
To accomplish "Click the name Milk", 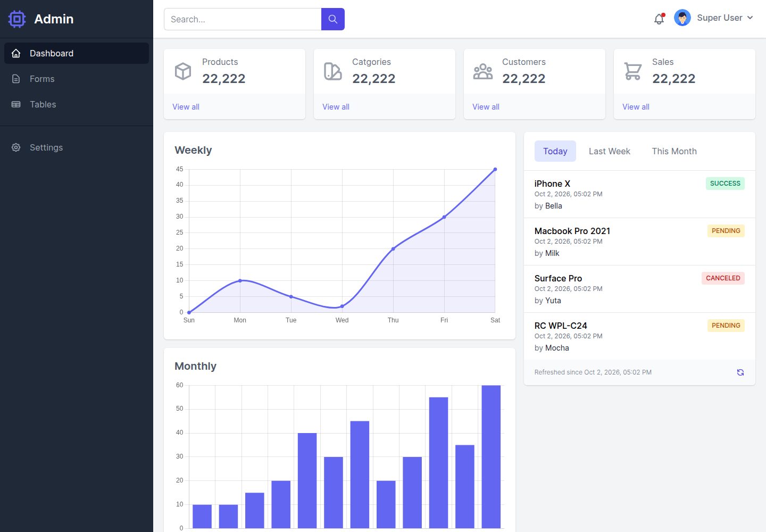I will (x=552, y=253).
